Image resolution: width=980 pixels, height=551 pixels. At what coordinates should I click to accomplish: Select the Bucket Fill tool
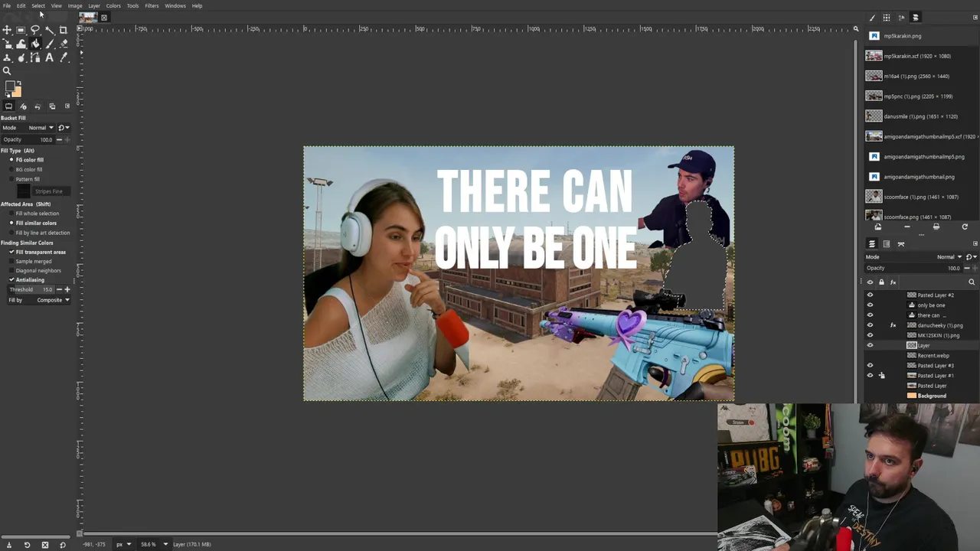[35, 44]
